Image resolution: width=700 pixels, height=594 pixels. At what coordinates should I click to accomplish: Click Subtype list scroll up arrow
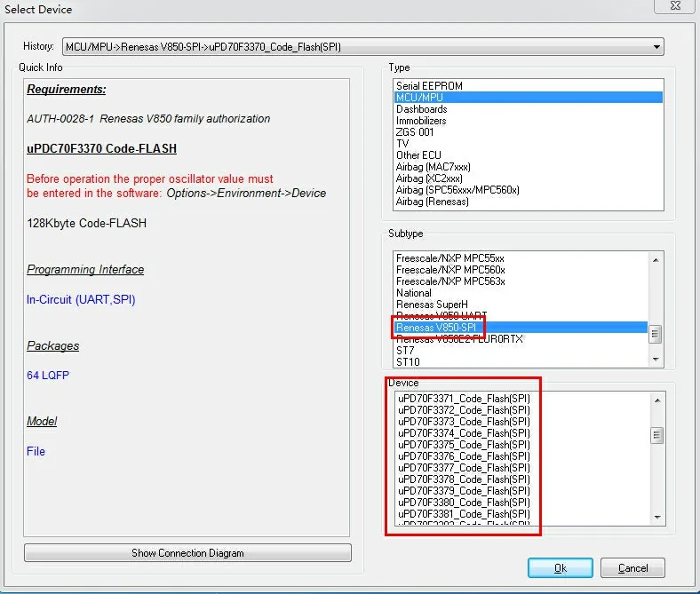(x=656, y=260)
